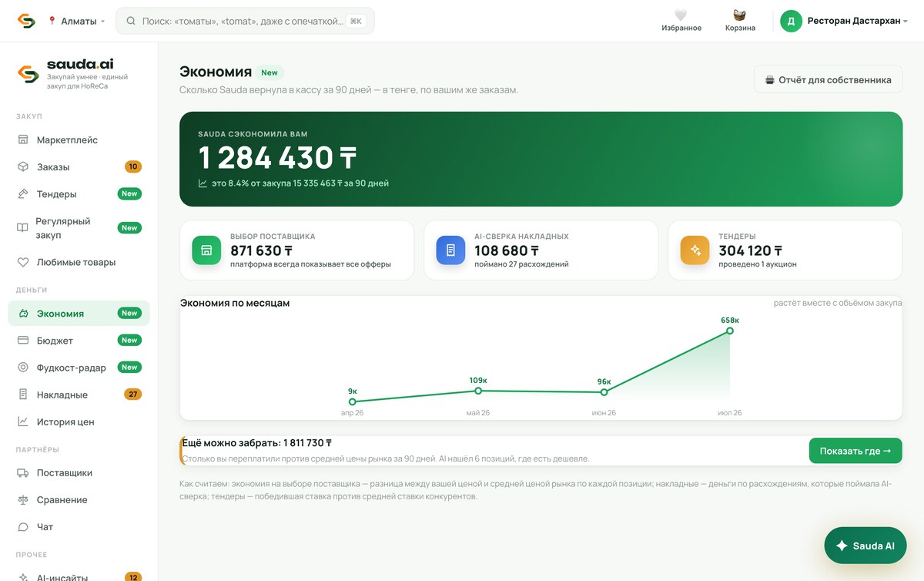Click the Любимые товары heart icon
924x581 pixels.
pos(22,262)
